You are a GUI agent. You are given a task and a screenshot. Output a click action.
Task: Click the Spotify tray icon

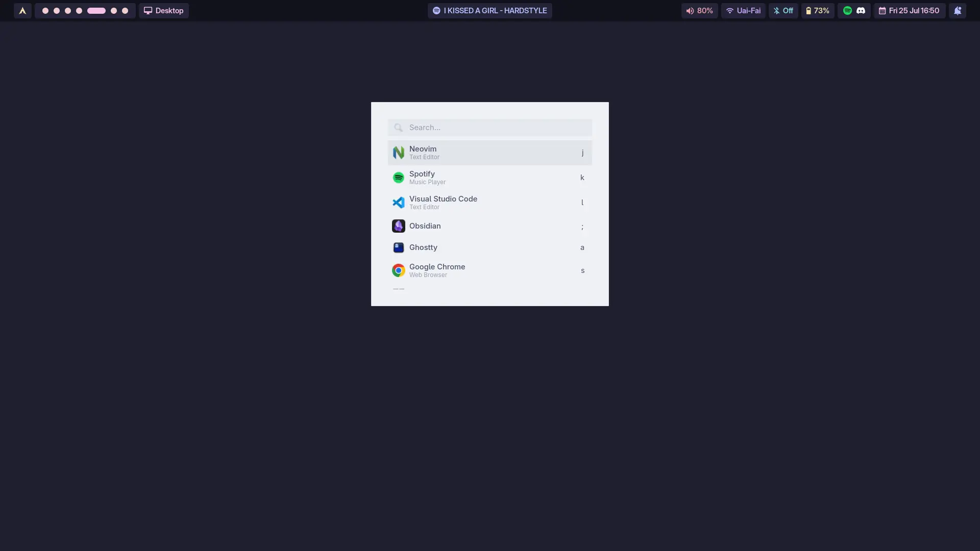tap(847, 11)
